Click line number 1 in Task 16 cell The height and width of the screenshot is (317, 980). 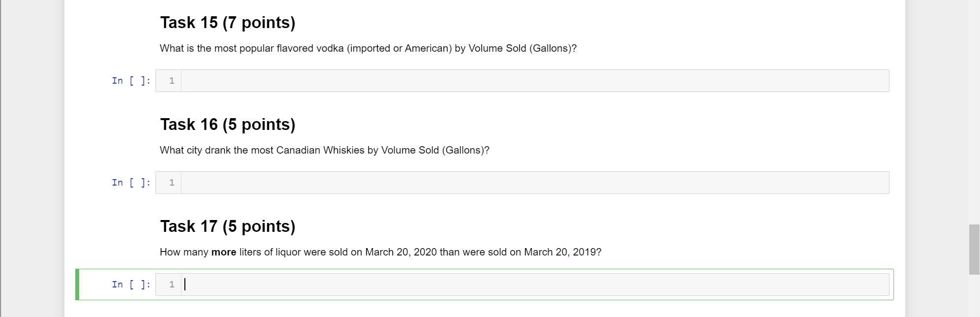tap(172, 183)
